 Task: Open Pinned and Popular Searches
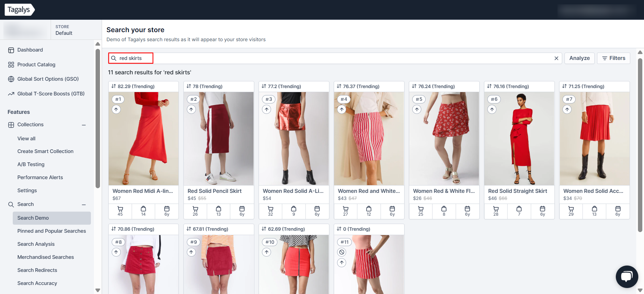point(52,231)
